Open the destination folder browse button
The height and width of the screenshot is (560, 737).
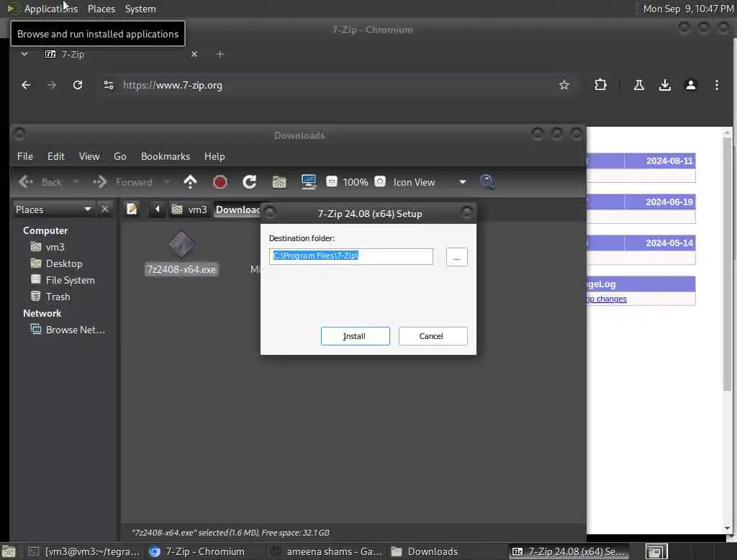pyautogui.click(x=456, y=257)
